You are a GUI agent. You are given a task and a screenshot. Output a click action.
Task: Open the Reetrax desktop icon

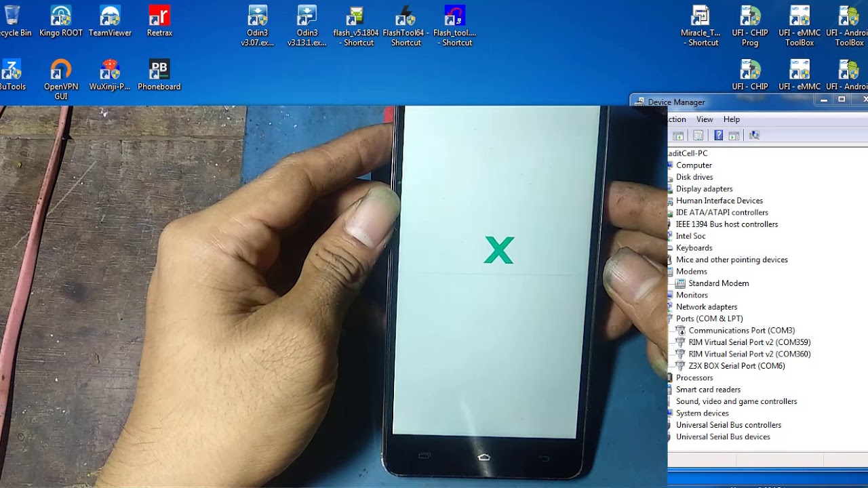(159, 20)
